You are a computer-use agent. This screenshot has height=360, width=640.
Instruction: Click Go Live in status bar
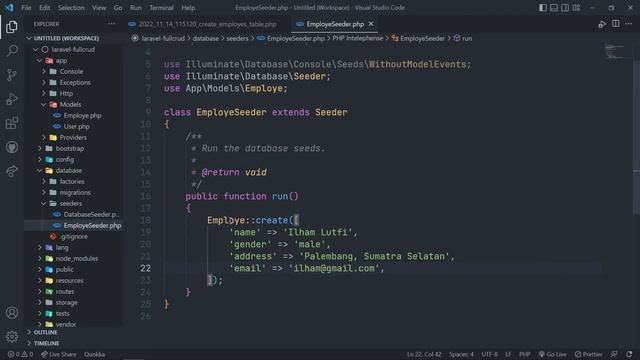tap(553, 354)
